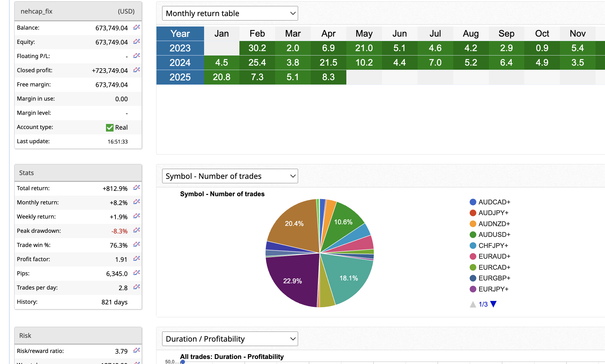
Task: Toggle AUDCAD+ series in pie legend
Action: (490, 202)
